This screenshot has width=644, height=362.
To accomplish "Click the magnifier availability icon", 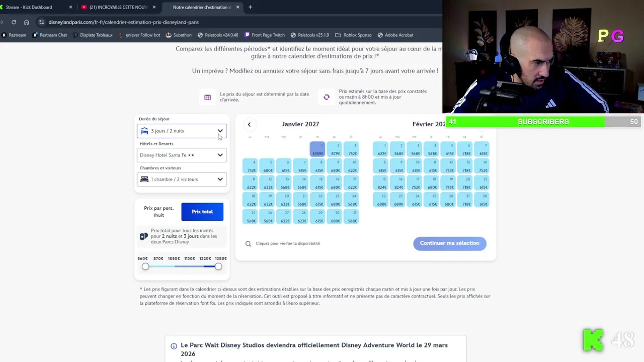I will pyautogui.click(x=248, y=243).
